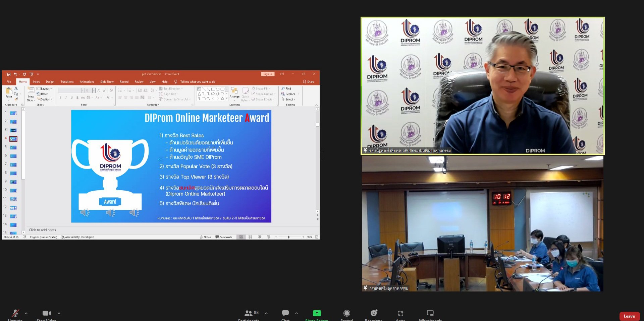Toggle Normal view button in status bar
The image size is (644, 321).
coord(241,237)
